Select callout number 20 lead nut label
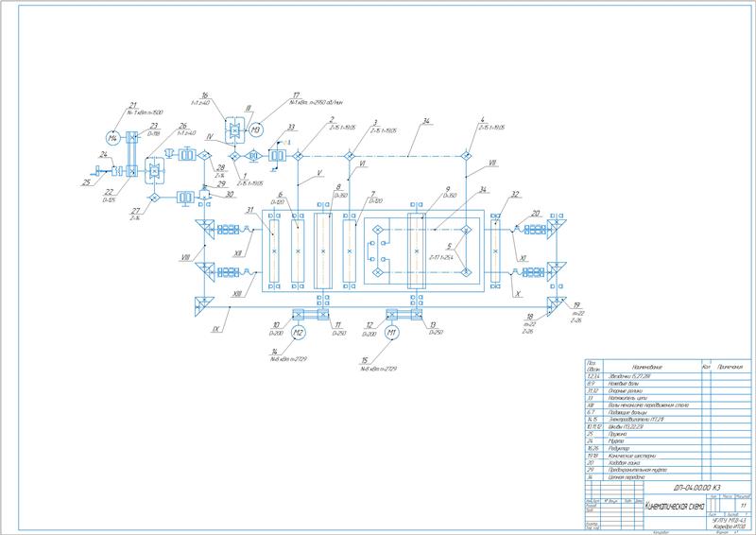Image resolution: width=756 pixels, height=535 pixels. coord(536,214)
